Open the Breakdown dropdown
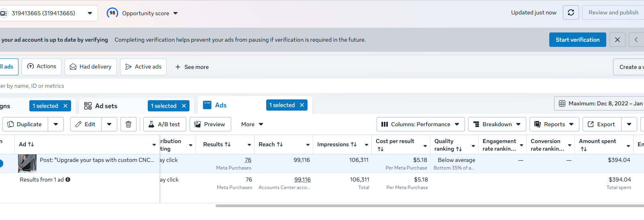The image size is (644, 220). coord(497,124)
